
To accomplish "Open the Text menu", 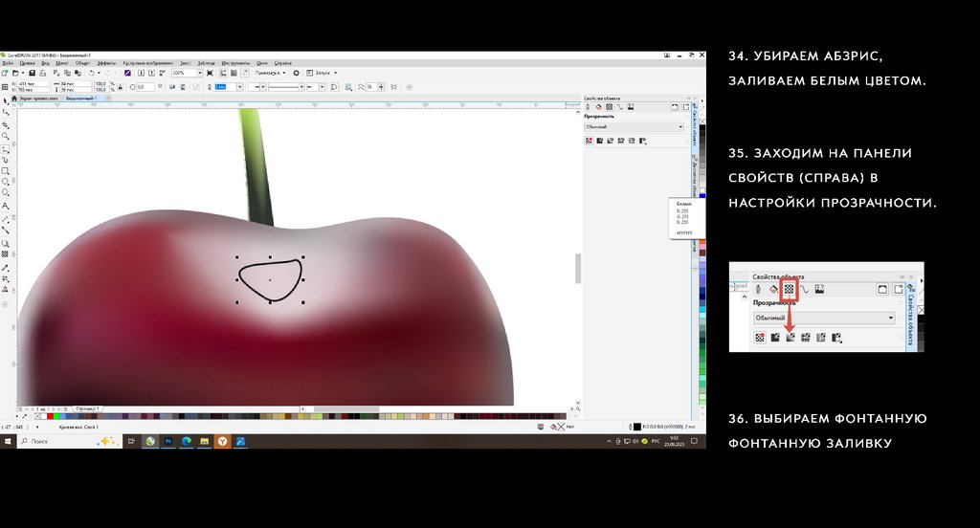I will [x=185, y=63].
